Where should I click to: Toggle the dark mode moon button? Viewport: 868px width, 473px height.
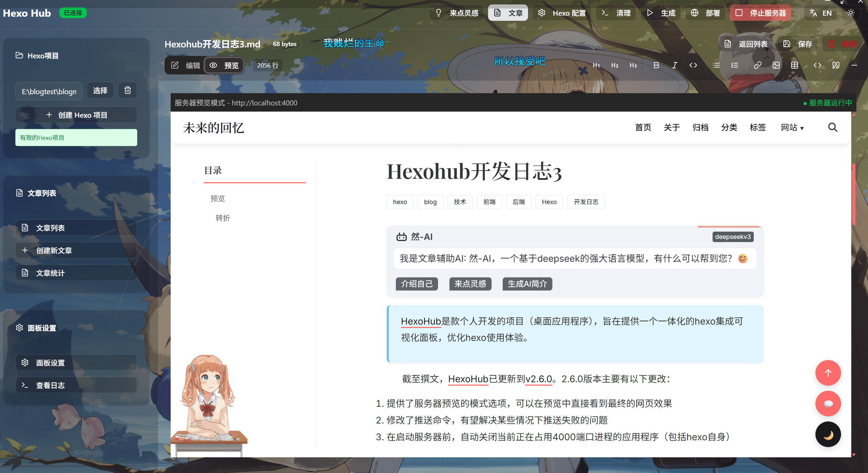[x=828, y=434]
